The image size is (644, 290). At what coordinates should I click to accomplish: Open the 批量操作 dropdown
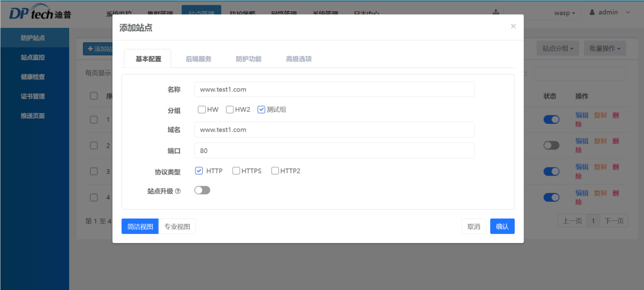click(605, 48)
